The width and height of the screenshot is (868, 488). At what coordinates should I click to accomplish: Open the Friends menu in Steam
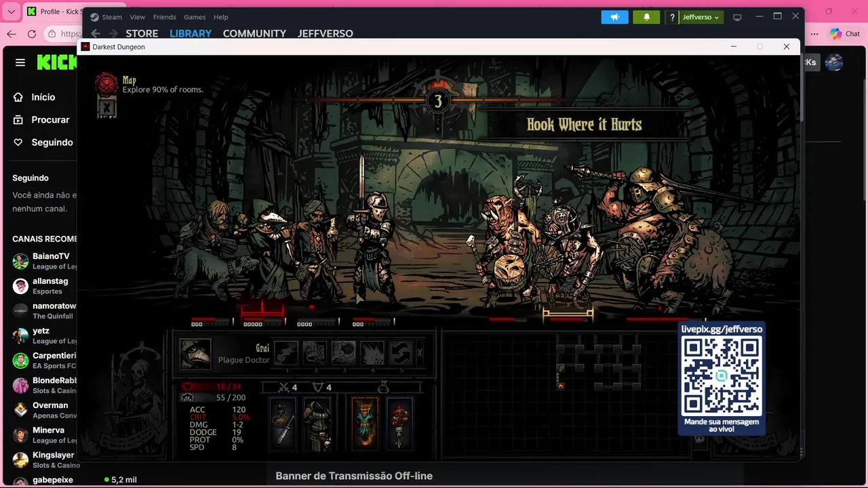[165, 17]
